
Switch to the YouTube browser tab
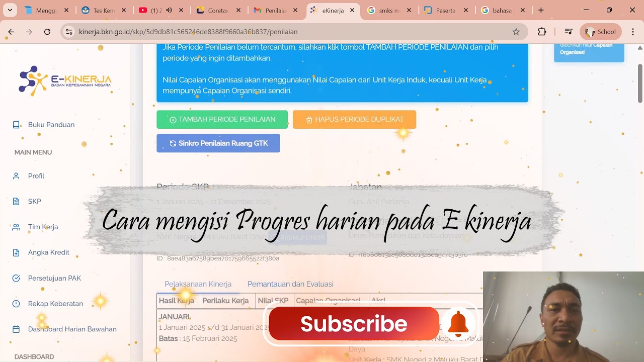pyautogui.click(x=160, y=10)
